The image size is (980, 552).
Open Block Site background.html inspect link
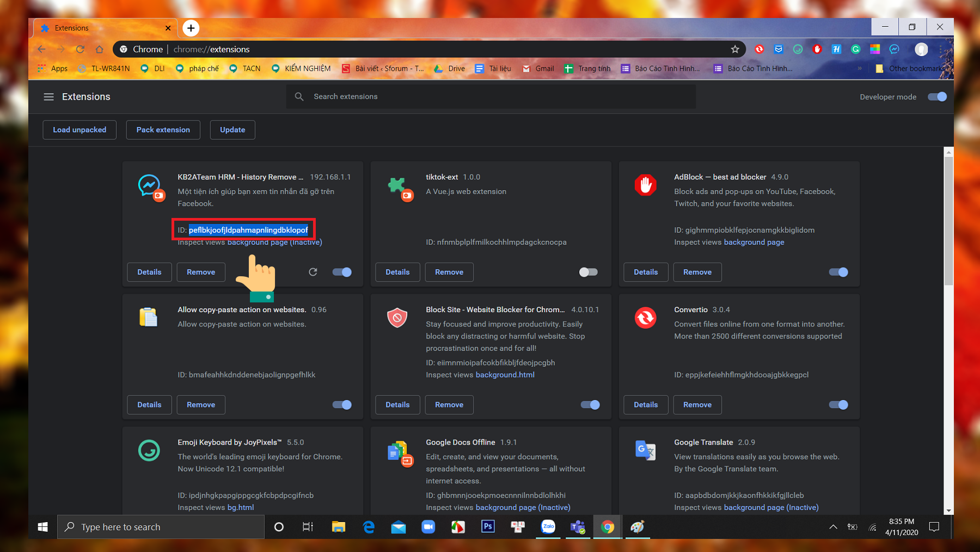point(505,375)
